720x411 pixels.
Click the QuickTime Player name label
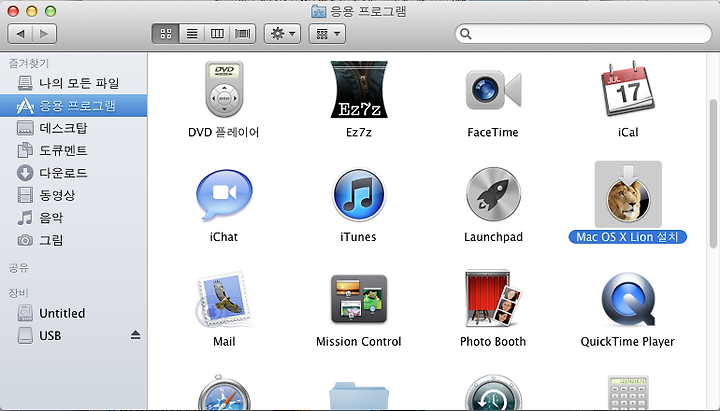point(628,342)
